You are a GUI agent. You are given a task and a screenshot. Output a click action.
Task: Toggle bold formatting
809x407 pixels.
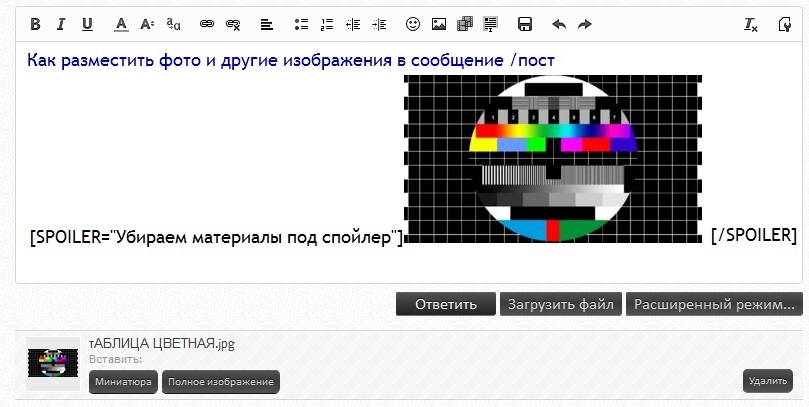tap(35, 24)
